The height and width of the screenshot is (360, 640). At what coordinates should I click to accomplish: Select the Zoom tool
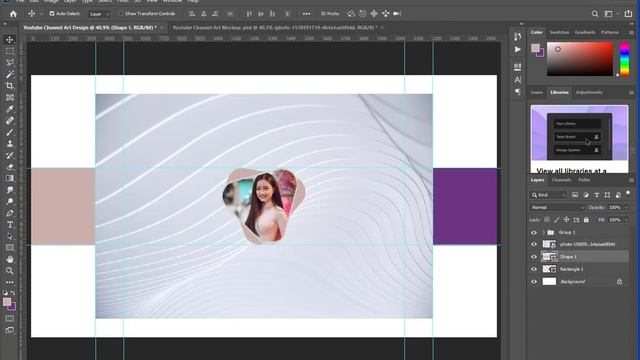pos(10,270)
